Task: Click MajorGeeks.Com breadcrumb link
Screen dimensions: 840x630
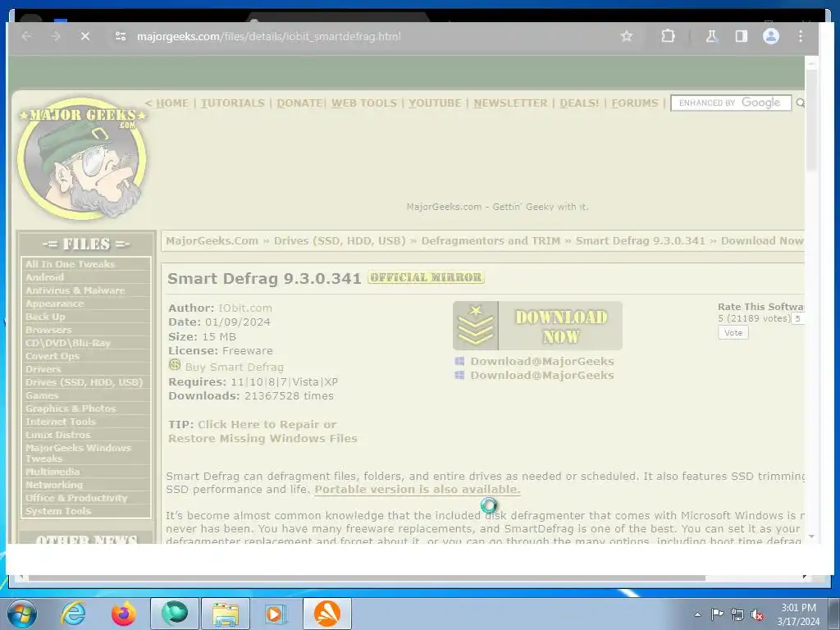Action: [x=212, y=241]
